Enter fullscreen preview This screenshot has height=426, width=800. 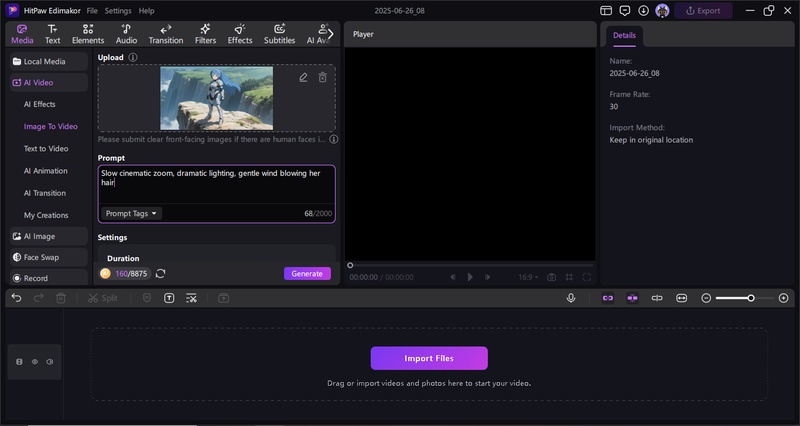[x=587, y=277]
